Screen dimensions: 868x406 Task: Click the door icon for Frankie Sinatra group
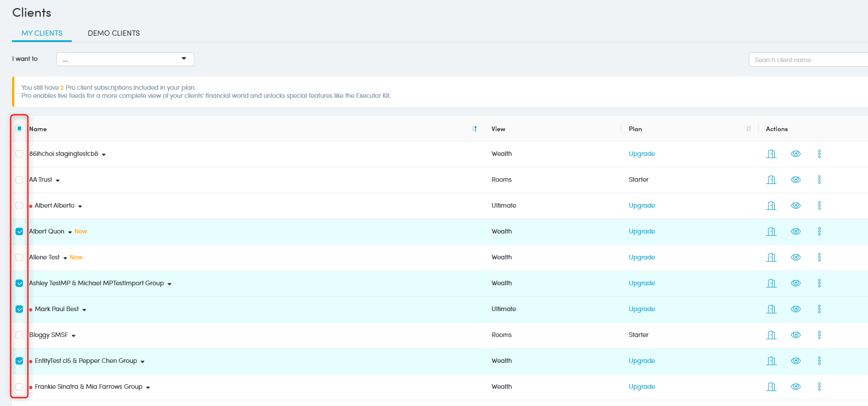pyautogui.click(x=771, y=387)
